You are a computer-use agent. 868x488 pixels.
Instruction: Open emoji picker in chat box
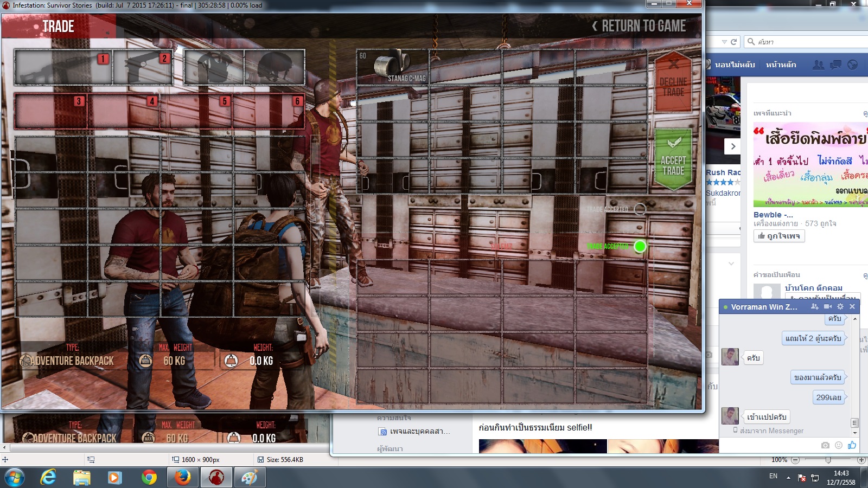click(x=839, y=445)
